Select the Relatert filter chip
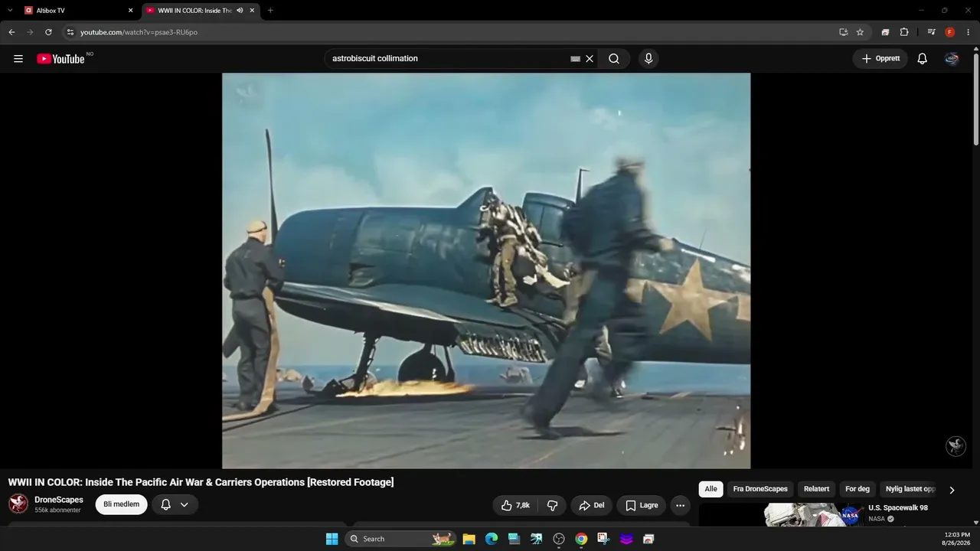 tap(816, 489)
